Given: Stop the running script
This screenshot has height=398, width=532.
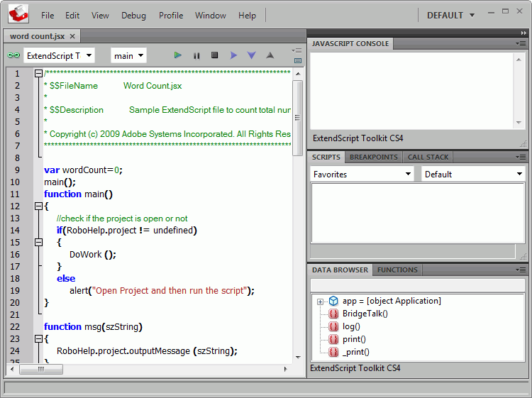Looking at the screenshot, I should (x=214, y=55).
